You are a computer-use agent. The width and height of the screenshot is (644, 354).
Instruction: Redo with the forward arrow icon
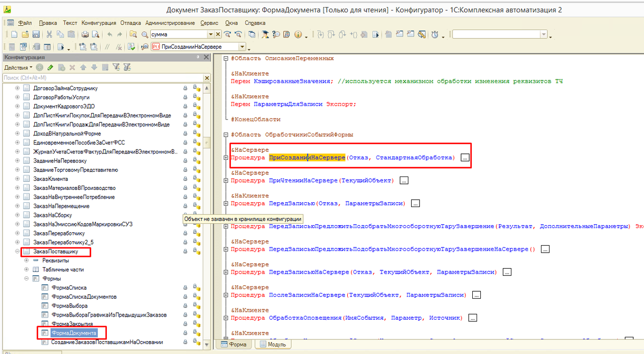120,34
